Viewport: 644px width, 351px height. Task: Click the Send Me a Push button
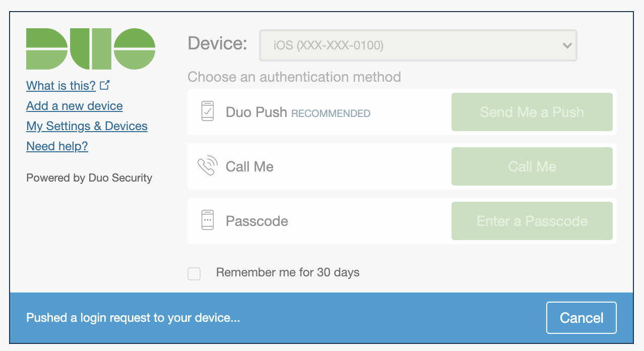(532, 112)
